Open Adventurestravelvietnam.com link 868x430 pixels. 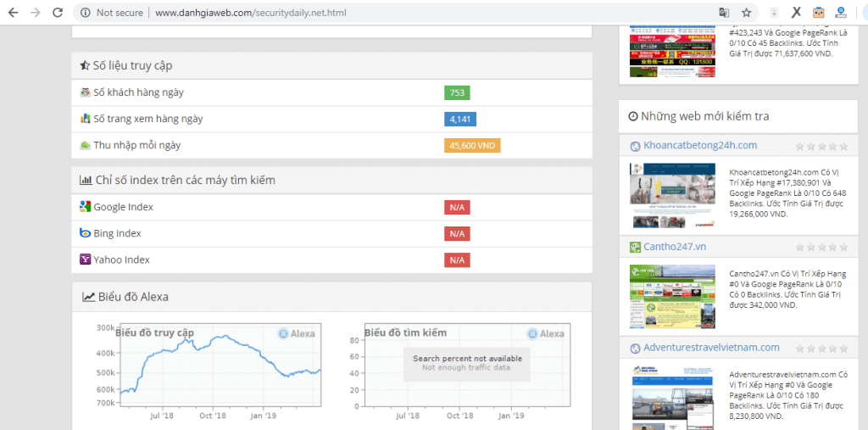click(x=711, y=348)
